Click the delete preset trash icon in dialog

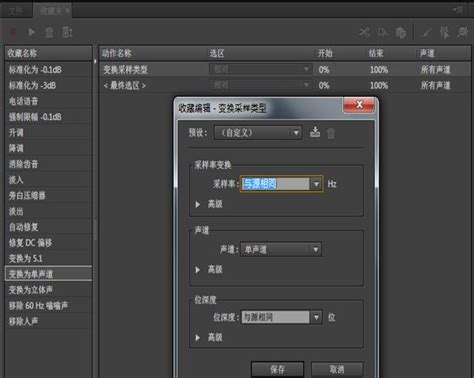[x=331, y=133]
